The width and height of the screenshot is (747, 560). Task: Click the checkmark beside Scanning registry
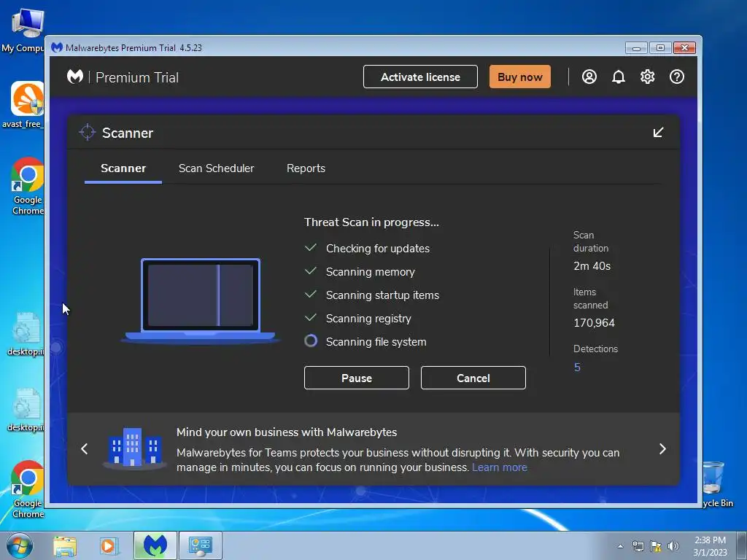[x=311, y=318]
